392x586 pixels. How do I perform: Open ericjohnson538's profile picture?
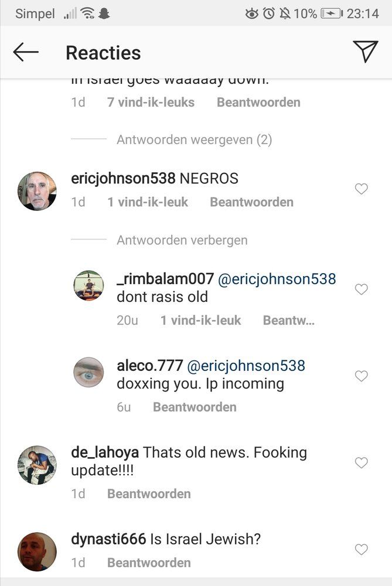[37, 191]
